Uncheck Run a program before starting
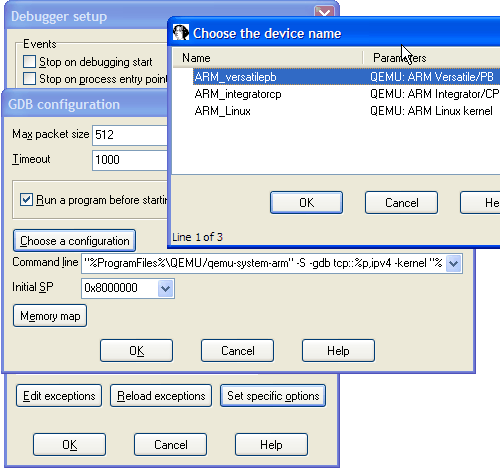 click(26, 200)
